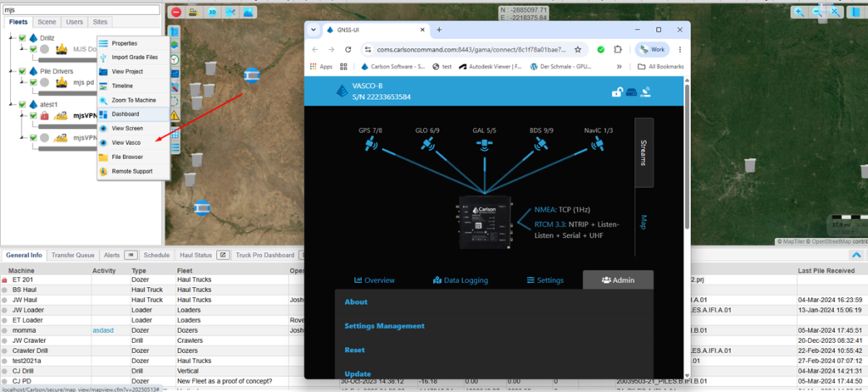Open the Carlson Software bookmark
Viewport: 868px width, 392px height.
[393, 66]
